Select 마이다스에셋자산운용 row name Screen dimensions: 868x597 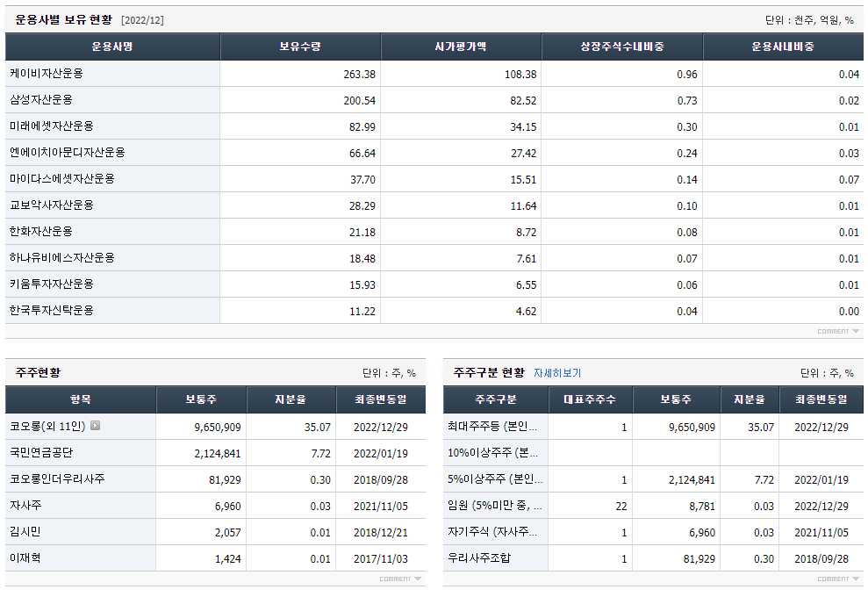(x=62, y=179)
